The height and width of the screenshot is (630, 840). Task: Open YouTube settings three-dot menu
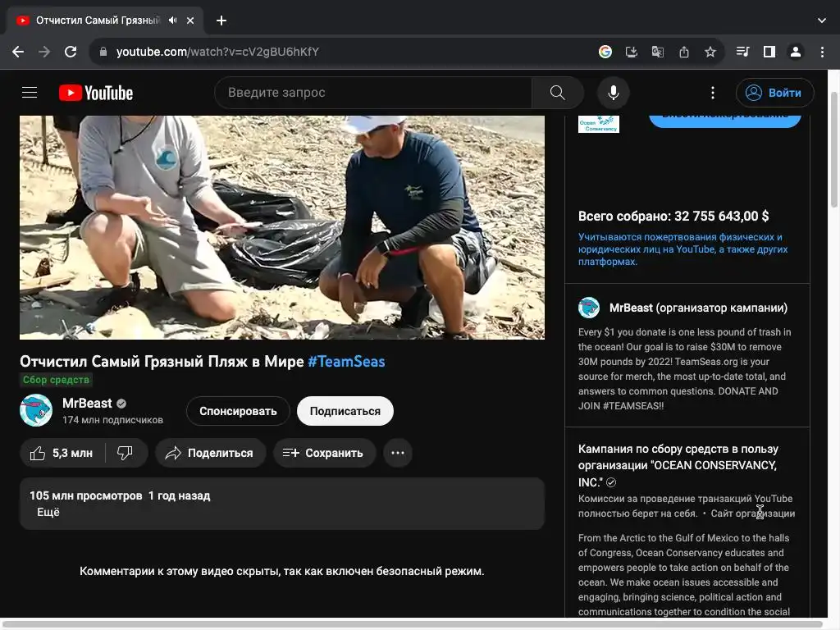(x=713, y=93)
